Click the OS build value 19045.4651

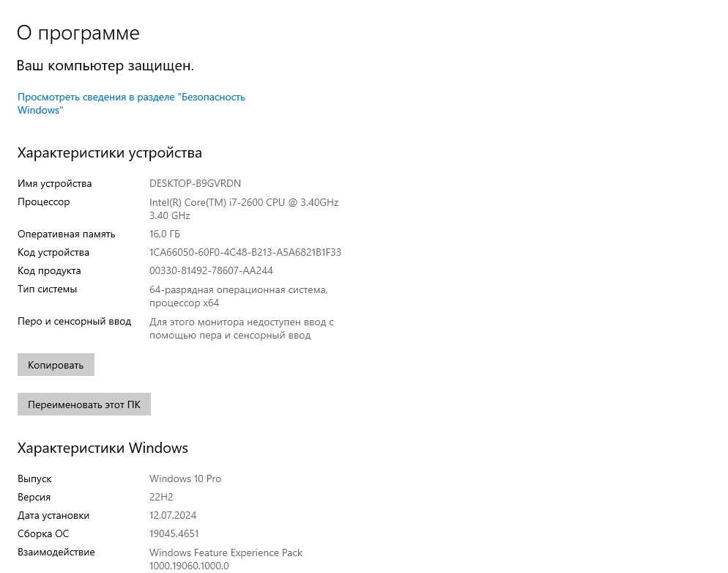[x=174, y=533]
